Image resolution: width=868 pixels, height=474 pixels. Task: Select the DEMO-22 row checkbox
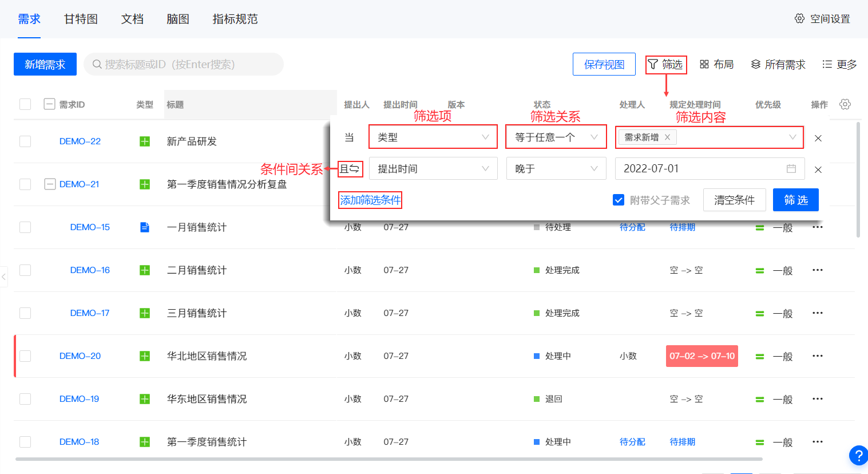point(25,141)
